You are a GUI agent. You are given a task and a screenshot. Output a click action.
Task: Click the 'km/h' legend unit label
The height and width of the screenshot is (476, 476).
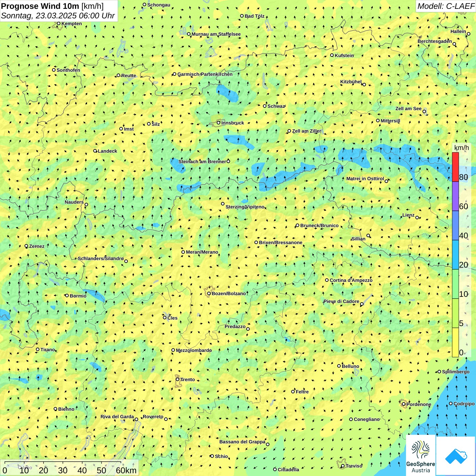461,148
